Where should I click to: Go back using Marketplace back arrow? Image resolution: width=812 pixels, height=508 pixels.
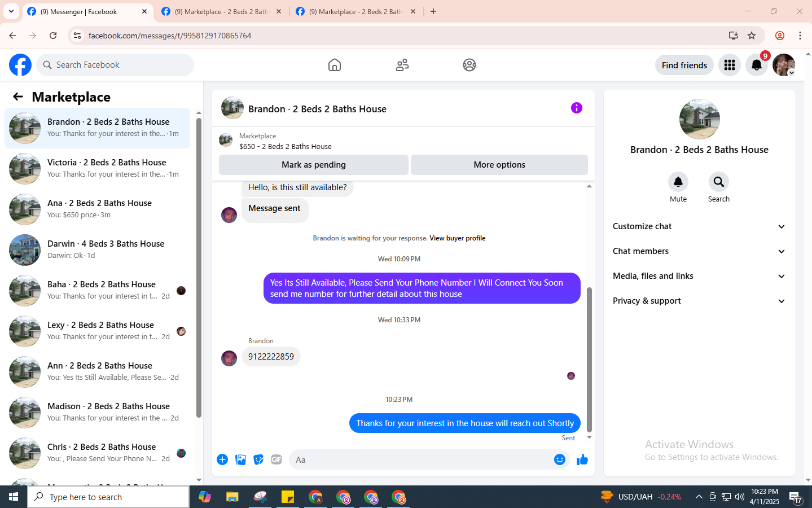coord(18,97)
